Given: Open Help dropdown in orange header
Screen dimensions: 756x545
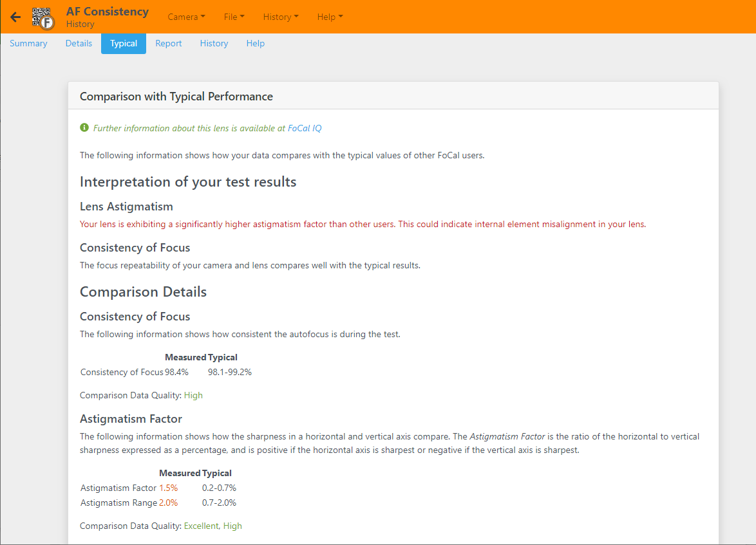Looking at the screenshot, I should (x=330, y=17).
